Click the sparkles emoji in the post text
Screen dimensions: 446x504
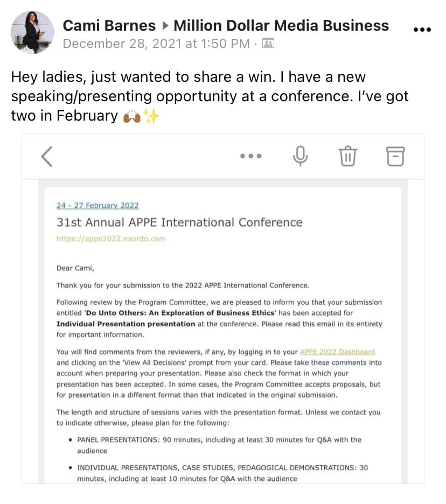tap(151, 116)
